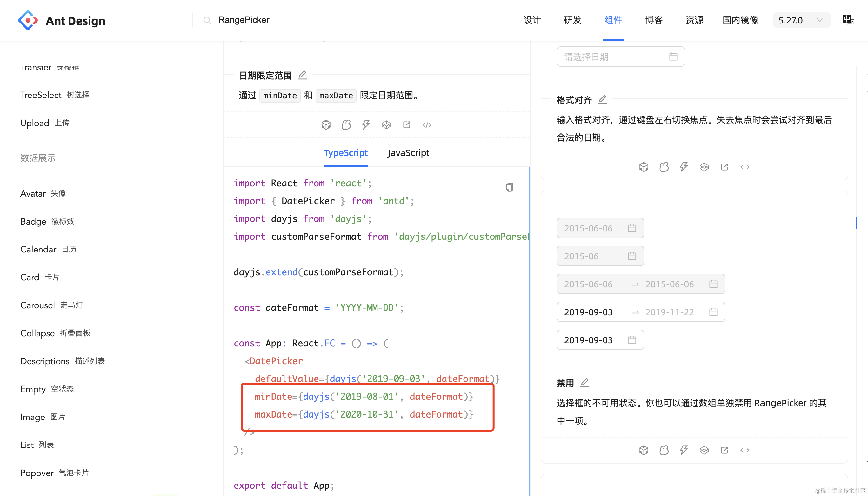Open the Calendar 日历 component page
This screenshot has height=496, width=868.
(48, 249)
